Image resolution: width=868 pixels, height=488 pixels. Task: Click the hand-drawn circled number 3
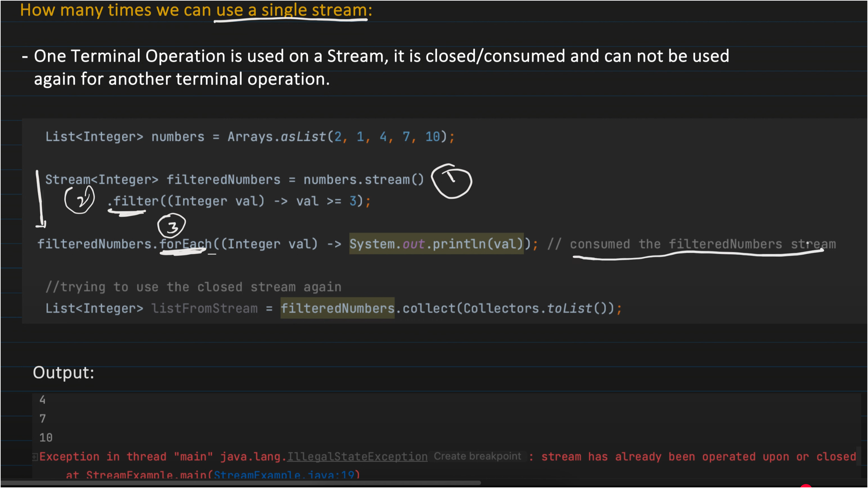pos(171,226)
